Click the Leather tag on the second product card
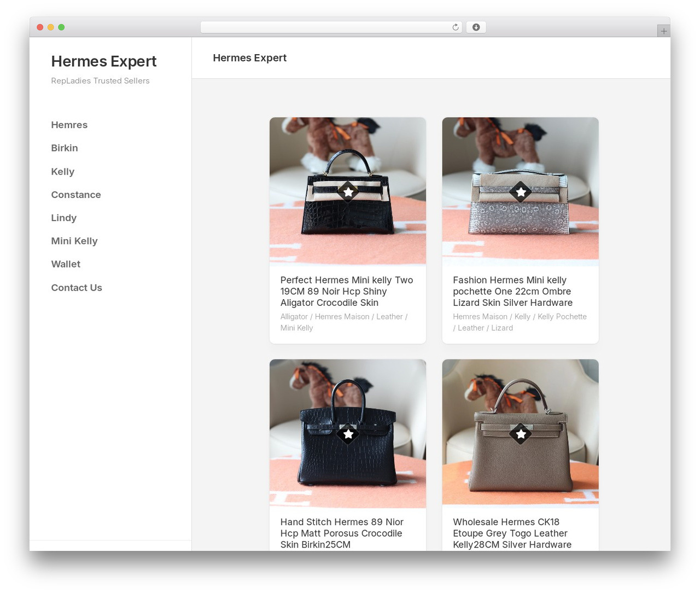700x593 pixels. click(471, 328)
